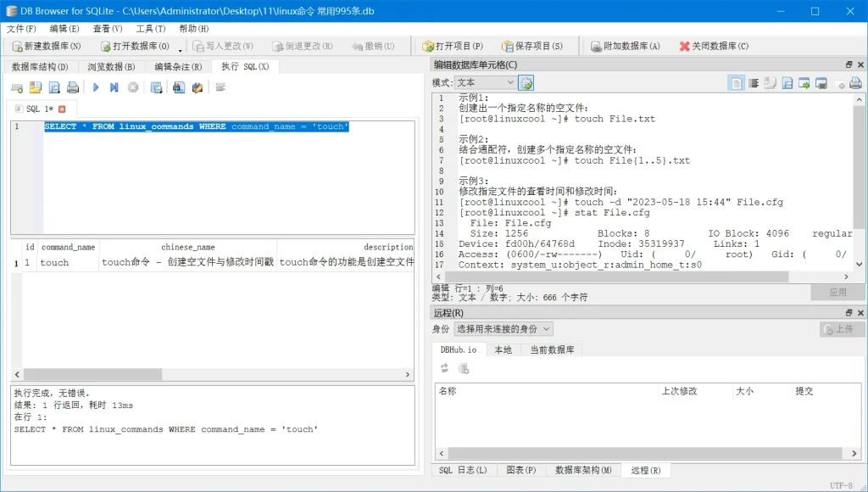
Task: Open the 工具(T) menu
Action: [x=151, y=29]
